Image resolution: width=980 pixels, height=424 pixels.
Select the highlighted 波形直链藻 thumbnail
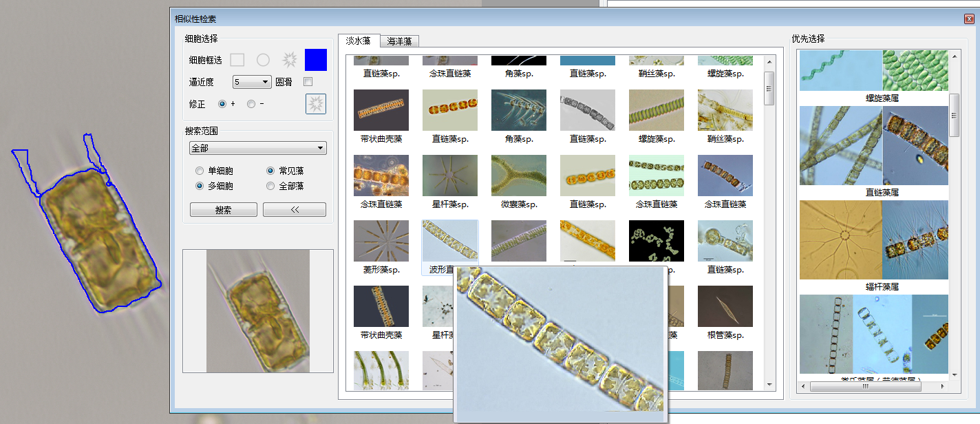[450, 241]
